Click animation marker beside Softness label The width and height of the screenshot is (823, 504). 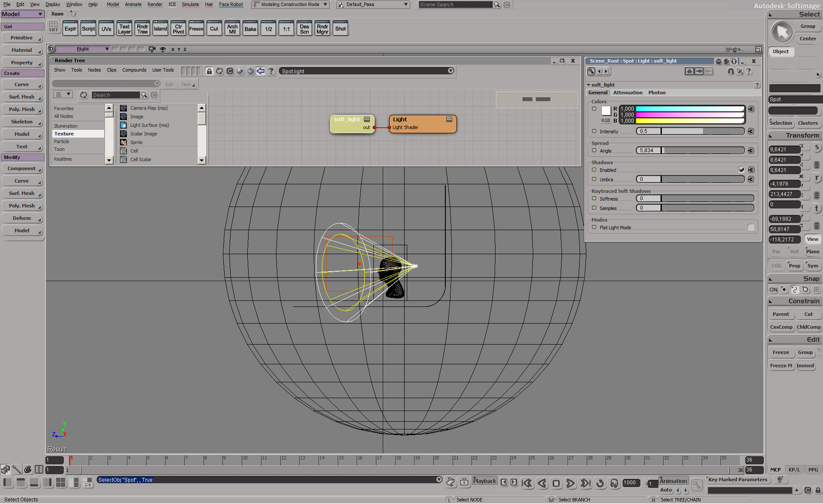point(594,198)
